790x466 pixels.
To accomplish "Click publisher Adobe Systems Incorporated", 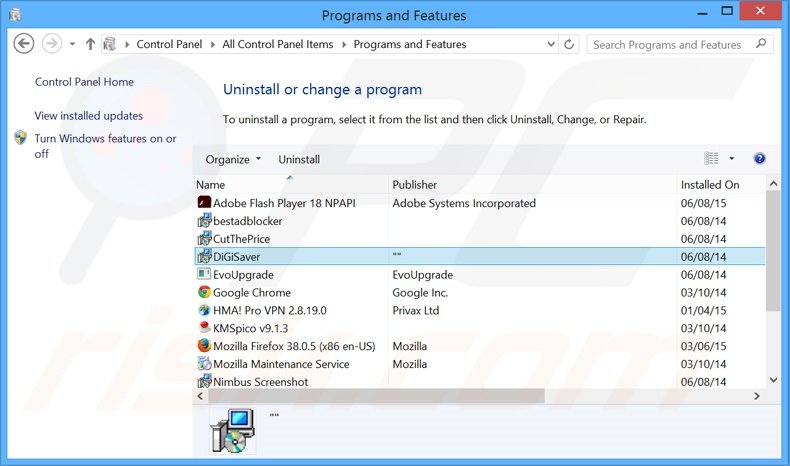I will tap(464, 203).
